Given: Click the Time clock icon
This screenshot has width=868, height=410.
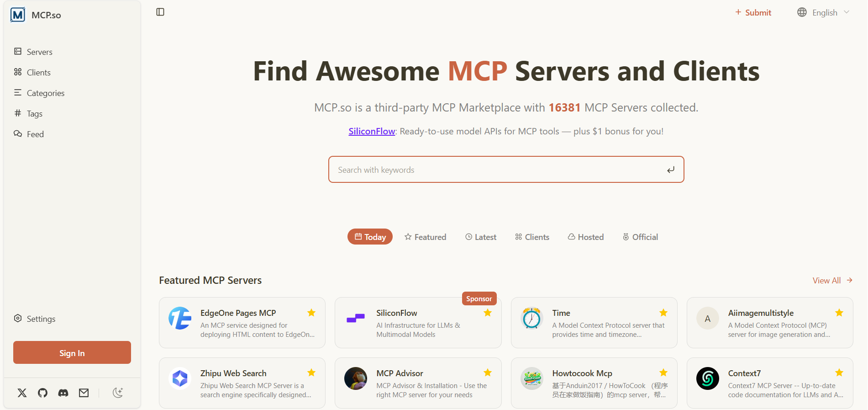Looking at the screenshot, I should pyautogui.click(x=532, y=318).
